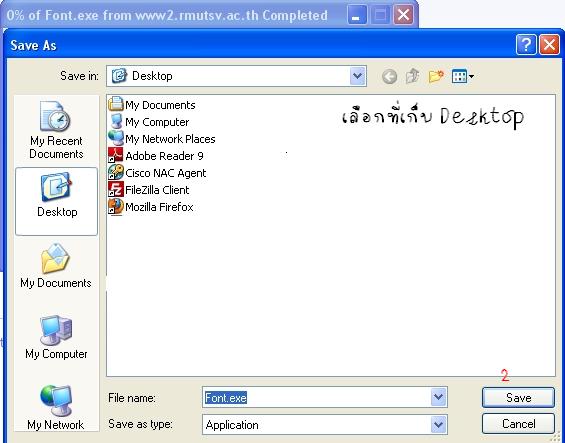
Task: Open My Documents in places bar
Action: 56,266
